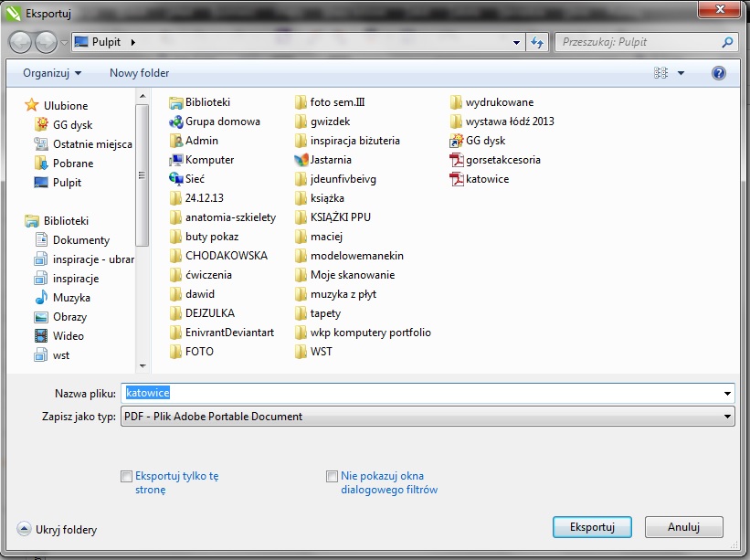The height and width of the screenshot is (560, 750).
Task: Toggle Nie pokazuj okna dialogowego filtrów
Action: coord(333,476)
